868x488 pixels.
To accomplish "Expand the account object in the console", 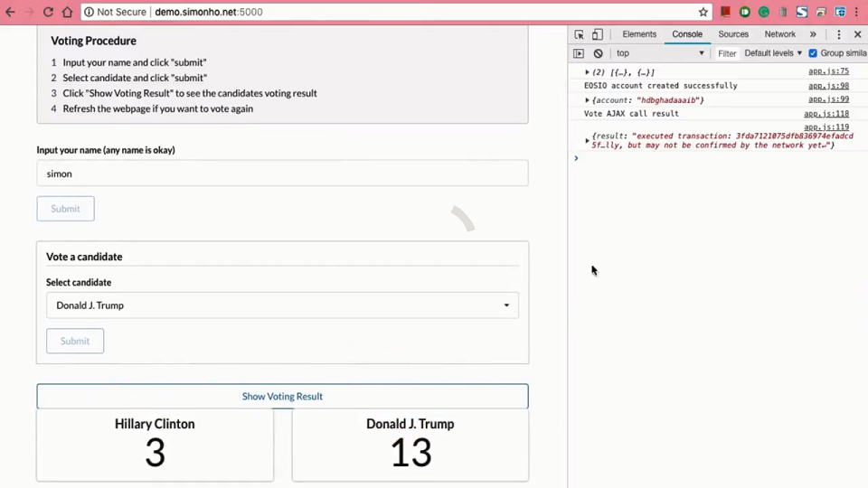I will coord(588,100).
